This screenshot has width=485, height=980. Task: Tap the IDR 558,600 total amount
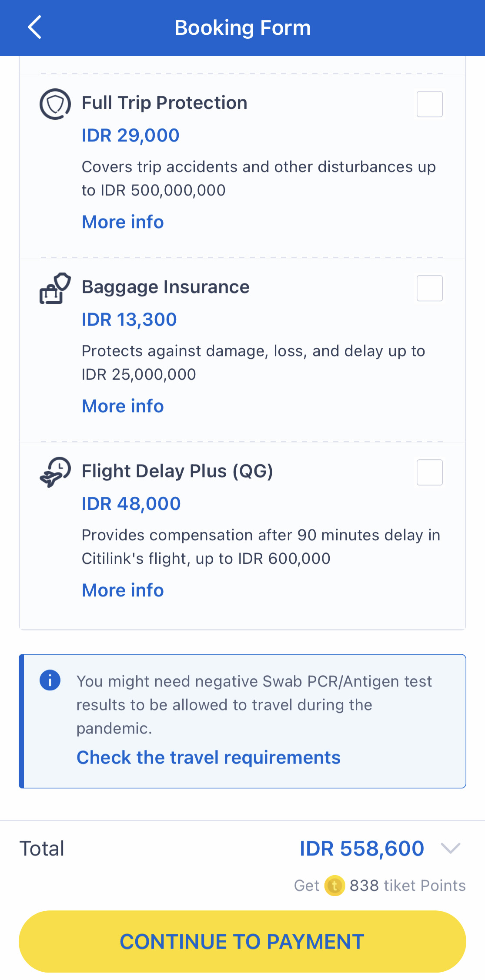click(362, 849)
